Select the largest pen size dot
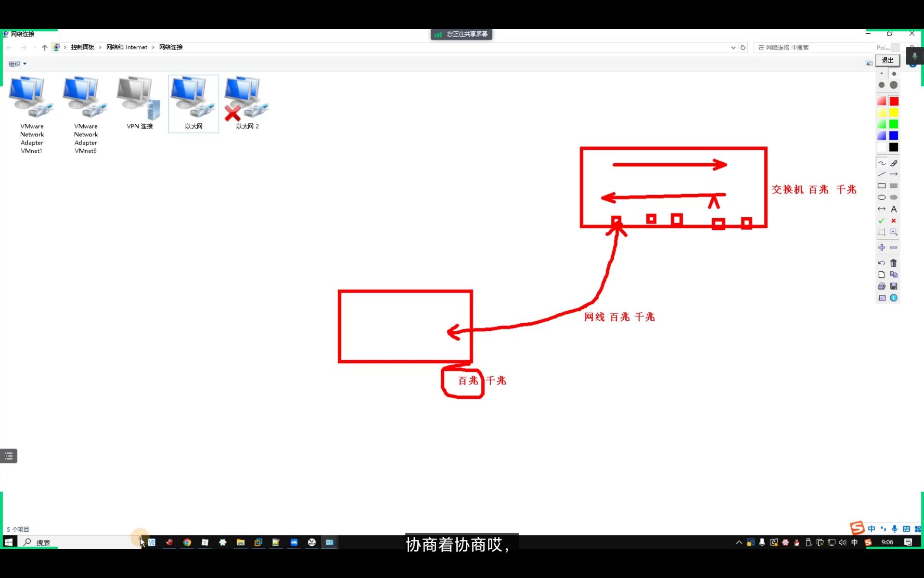 point(894,85)
